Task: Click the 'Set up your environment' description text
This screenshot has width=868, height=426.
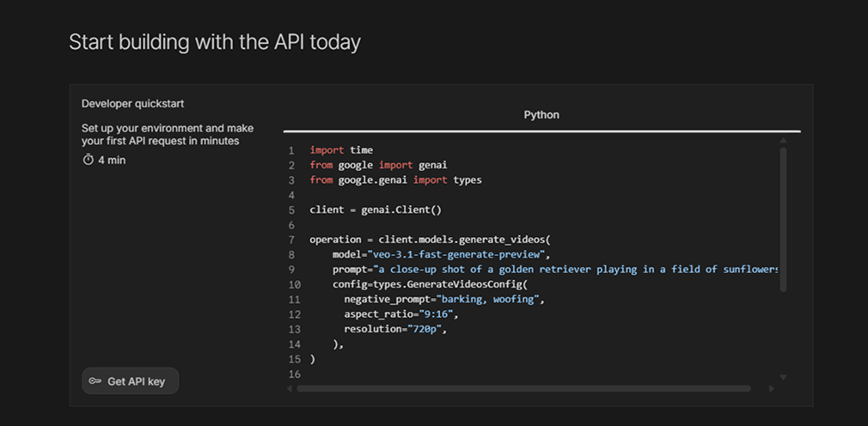Action: (168, 135)
